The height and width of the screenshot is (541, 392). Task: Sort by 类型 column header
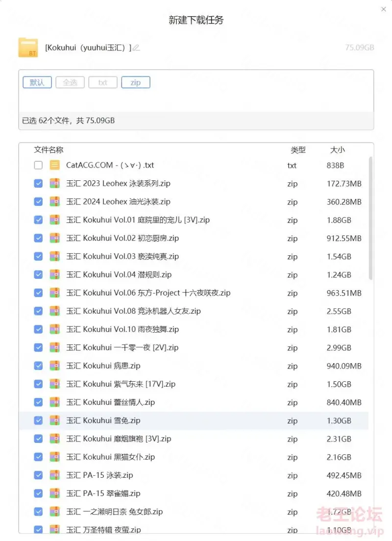tap(298, 150)
